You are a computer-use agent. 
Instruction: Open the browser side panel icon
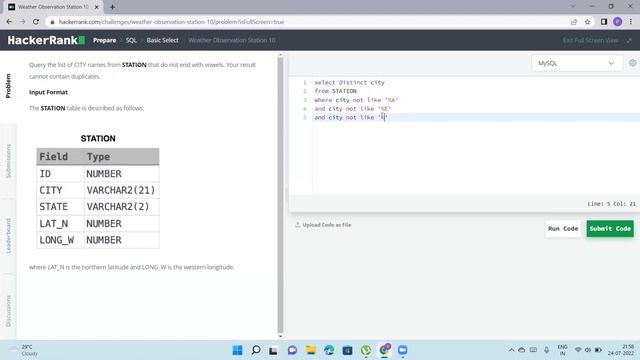coord(604,22)
